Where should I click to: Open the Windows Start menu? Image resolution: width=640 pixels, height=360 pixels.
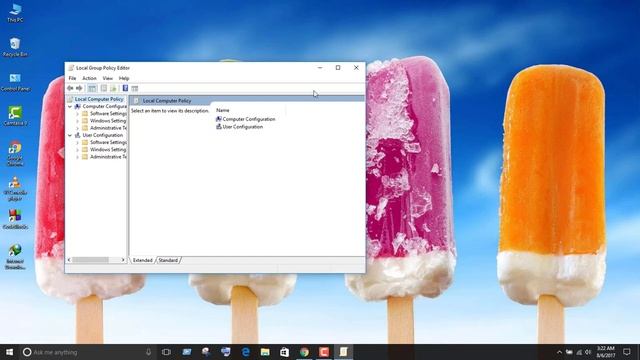[x=9, y=352]
